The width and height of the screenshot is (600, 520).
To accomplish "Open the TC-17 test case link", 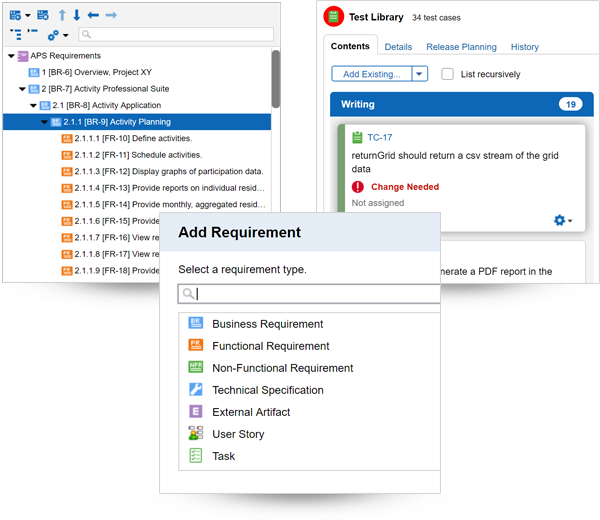I will point(380,137).
